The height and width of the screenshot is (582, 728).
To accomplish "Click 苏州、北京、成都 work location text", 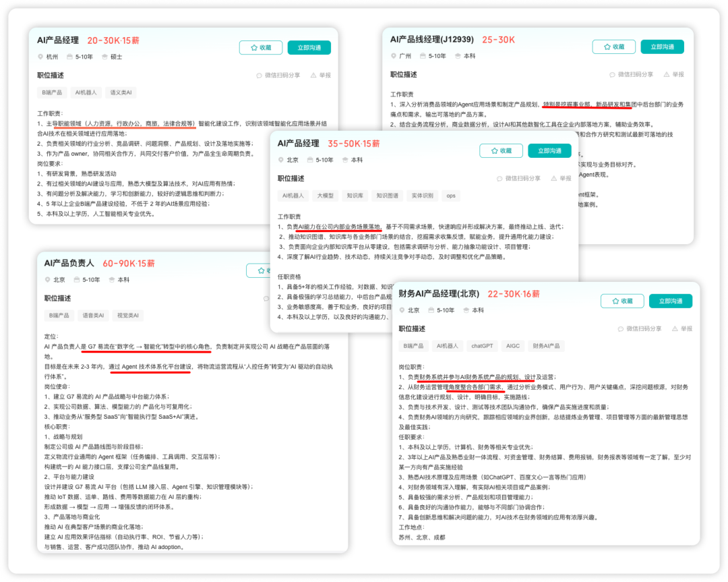I will 421,537.
